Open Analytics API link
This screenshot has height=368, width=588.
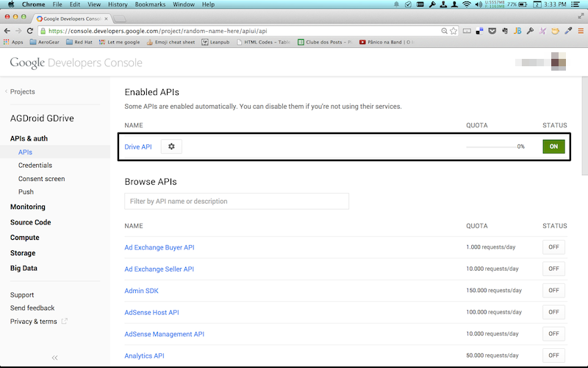144,355
